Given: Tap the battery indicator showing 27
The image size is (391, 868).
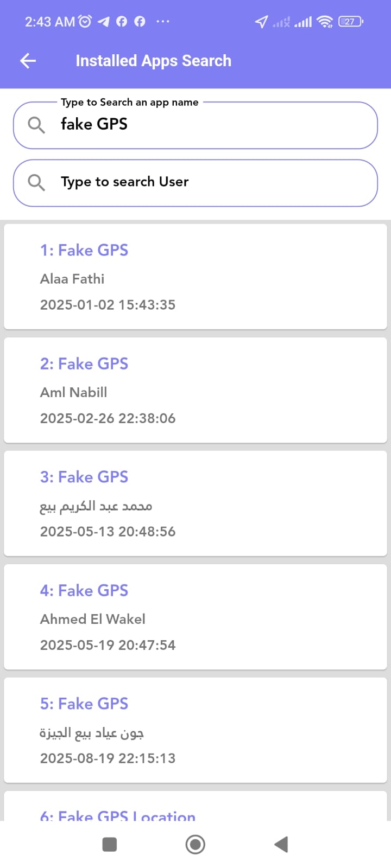Looking at the screenshot, I should (x=350, y=22).
